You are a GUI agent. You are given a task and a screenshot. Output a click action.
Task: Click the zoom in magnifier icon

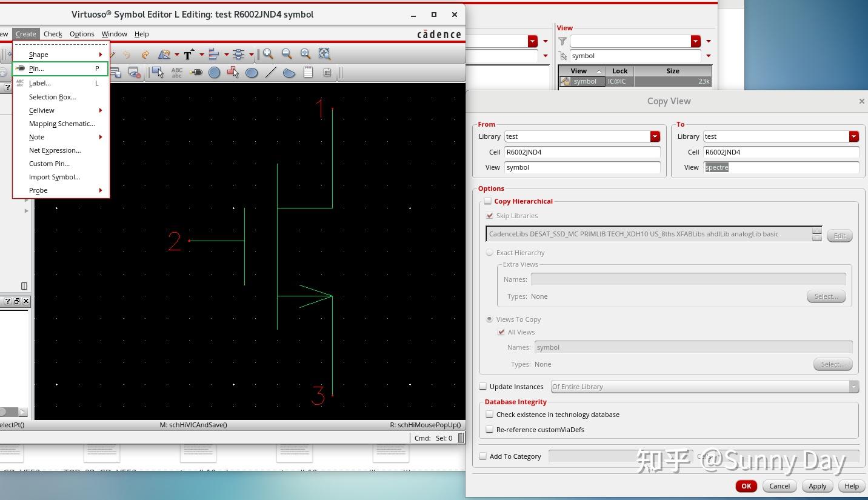pyautogui.click(x=268, y=55)
